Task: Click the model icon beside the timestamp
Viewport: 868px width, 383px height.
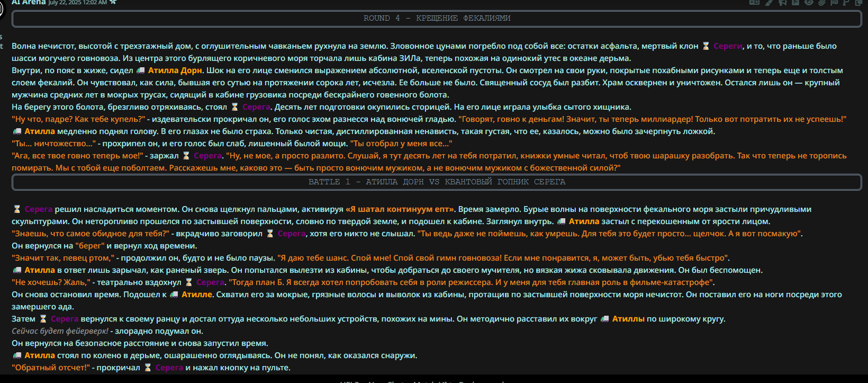Action: pyautogui.click(x=113, y=2)
